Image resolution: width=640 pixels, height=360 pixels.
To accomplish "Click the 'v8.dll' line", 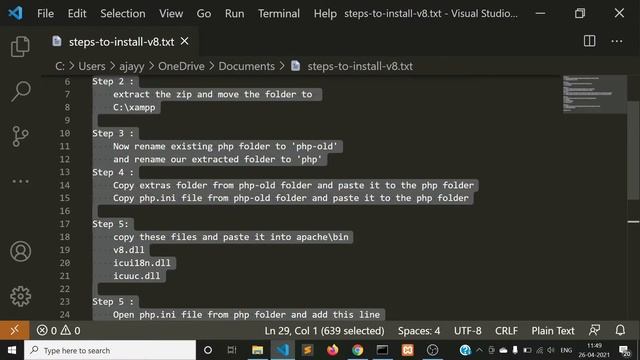I will 129,250.
